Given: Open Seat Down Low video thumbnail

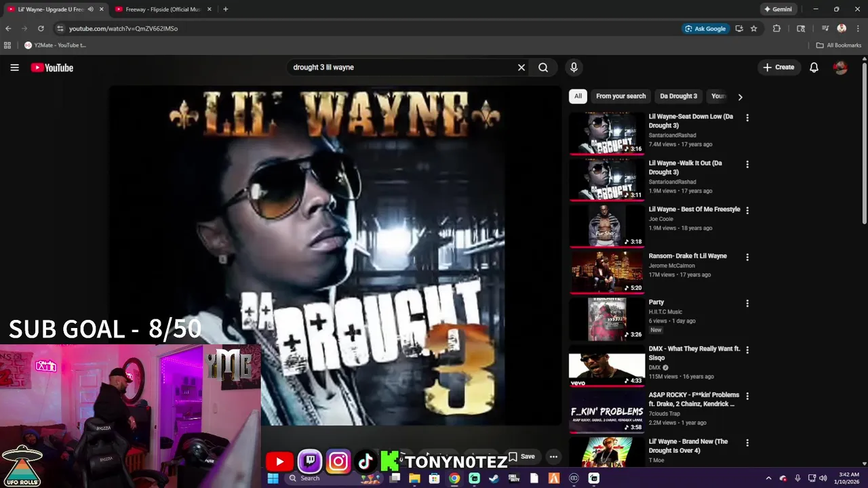Looking at the screenshot, I should (607, 133).
